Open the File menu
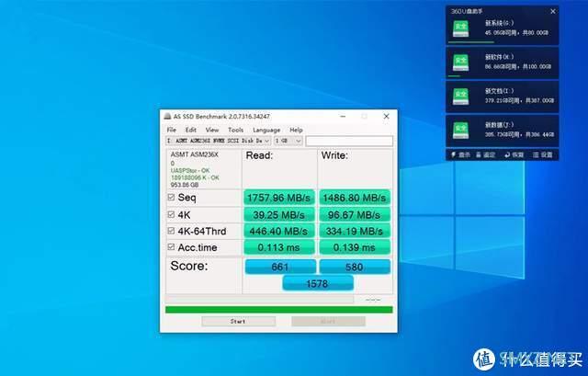This screenshot has height=376, width=588. coord(172,130)
